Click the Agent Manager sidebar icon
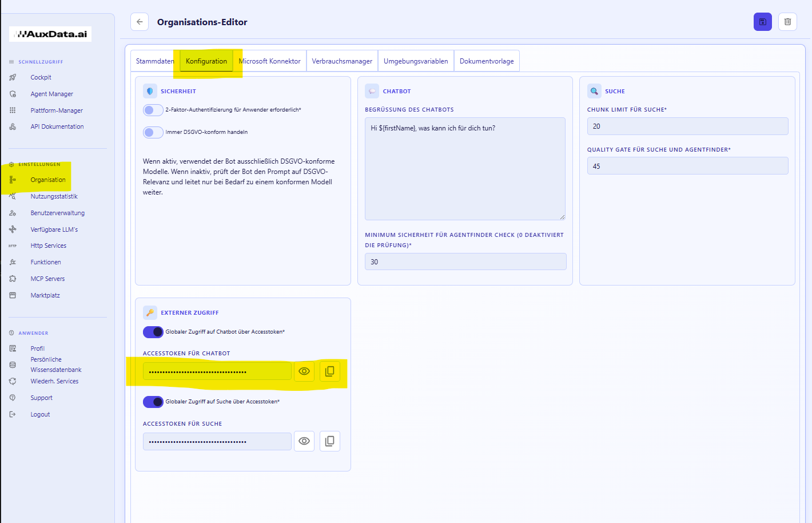This screenshot has width=812, height=523. pos(13,94)
